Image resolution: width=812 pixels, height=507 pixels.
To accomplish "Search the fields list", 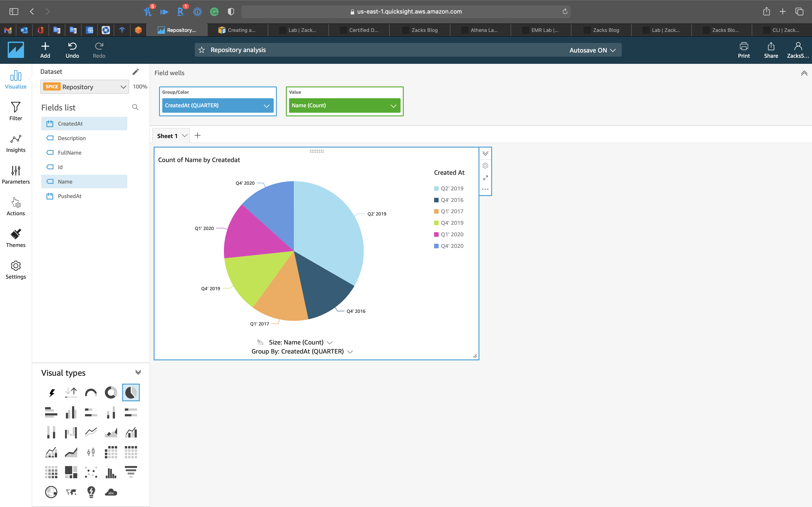I will pos(135,107).
